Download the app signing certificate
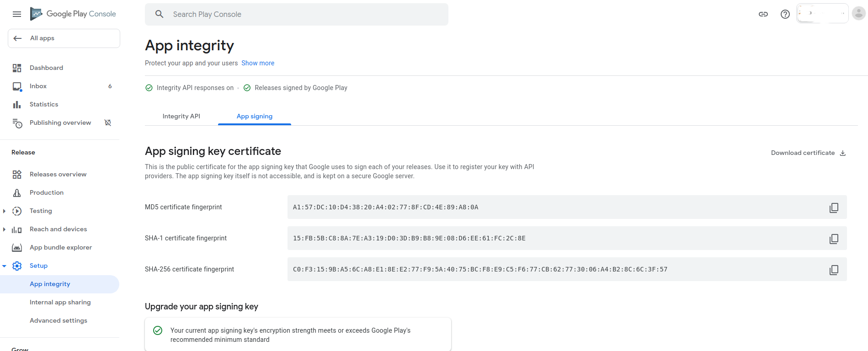 tap(808, 153)
